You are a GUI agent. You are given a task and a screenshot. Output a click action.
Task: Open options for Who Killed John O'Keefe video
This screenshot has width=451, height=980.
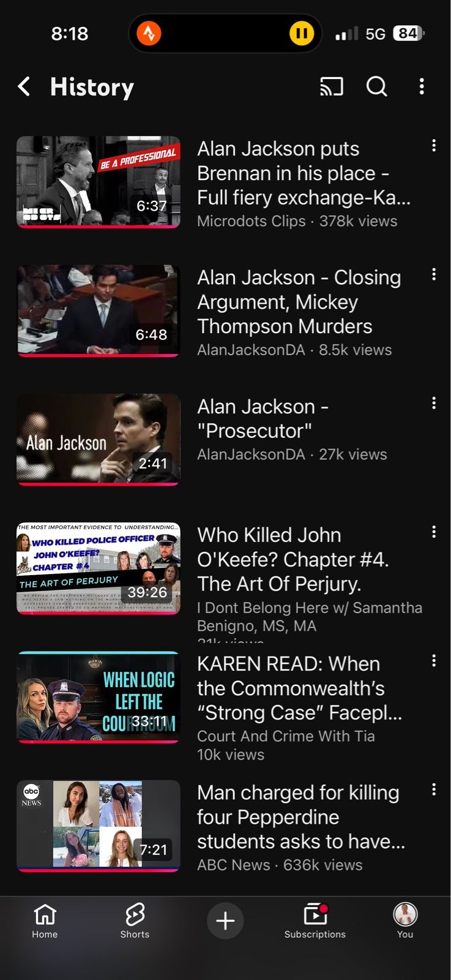pyautogui.click(x=434, y=532)
